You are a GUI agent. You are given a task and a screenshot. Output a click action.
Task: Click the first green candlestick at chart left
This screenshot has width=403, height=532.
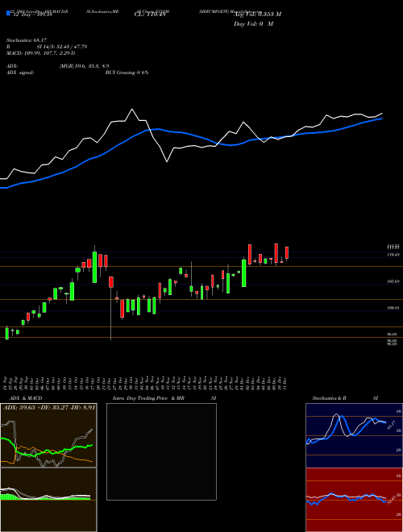6,333
